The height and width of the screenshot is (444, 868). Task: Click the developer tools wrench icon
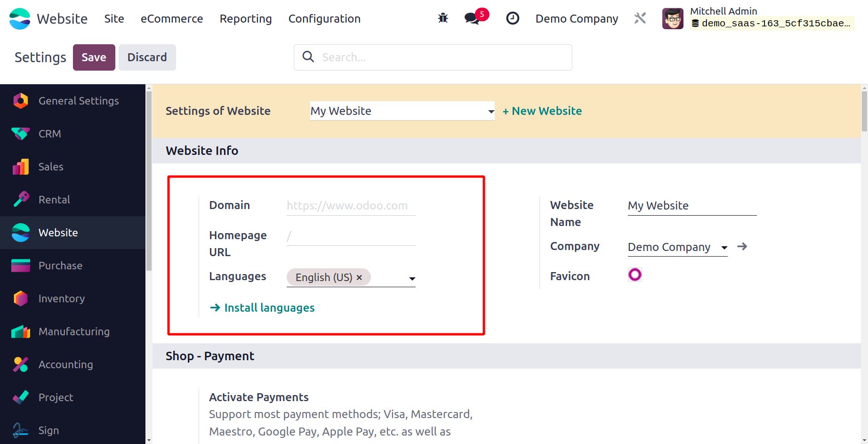point(640,18)
